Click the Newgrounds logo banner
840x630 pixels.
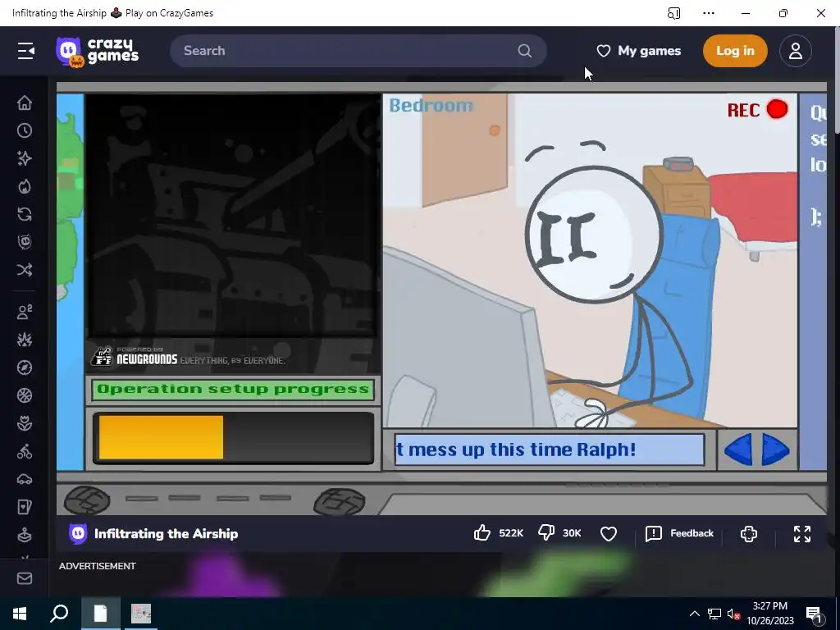coord(188,357)
